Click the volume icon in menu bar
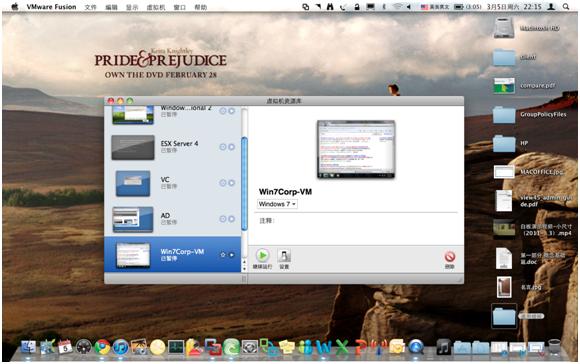The image size is (580, 364). pyautogui.click(x=409, y=7)
